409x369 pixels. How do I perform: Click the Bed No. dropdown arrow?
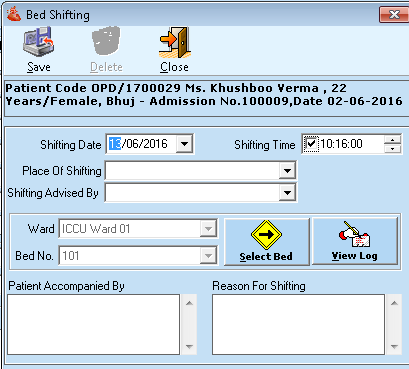208,256
